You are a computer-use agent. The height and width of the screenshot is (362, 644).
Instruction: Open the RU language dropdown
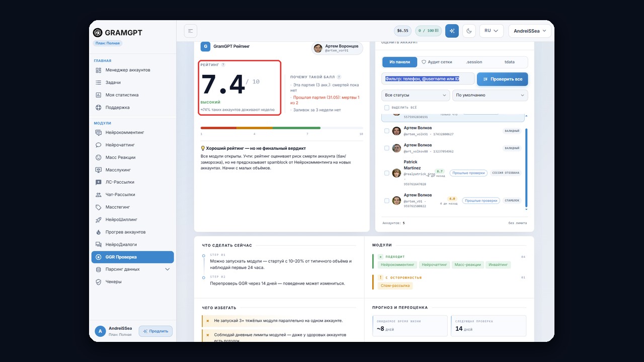point(492,31)
